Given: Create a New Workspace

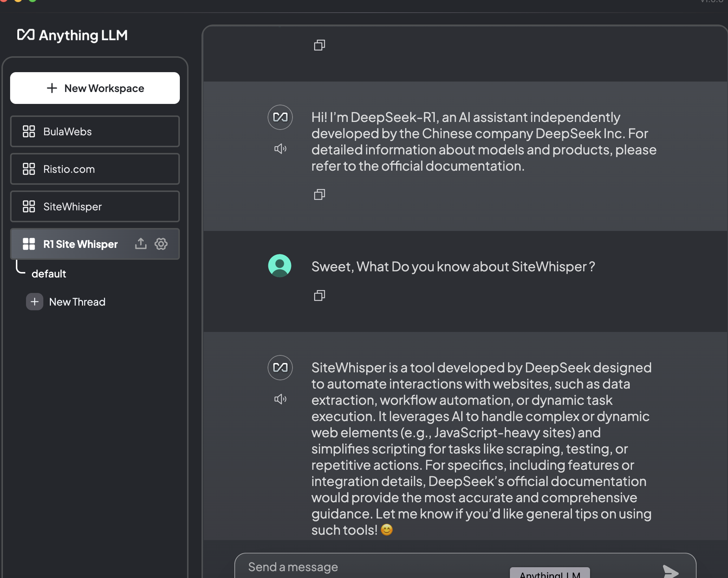Looking at the screenshot, I should click(x=95, y=88).
